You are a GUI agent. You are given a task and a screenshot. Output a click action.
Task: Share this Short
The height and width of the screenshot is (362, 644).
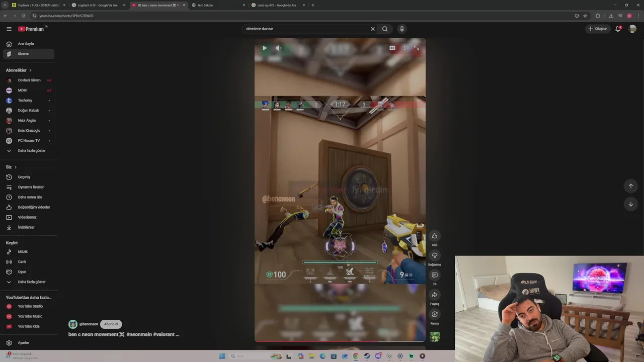coord(435,295)
